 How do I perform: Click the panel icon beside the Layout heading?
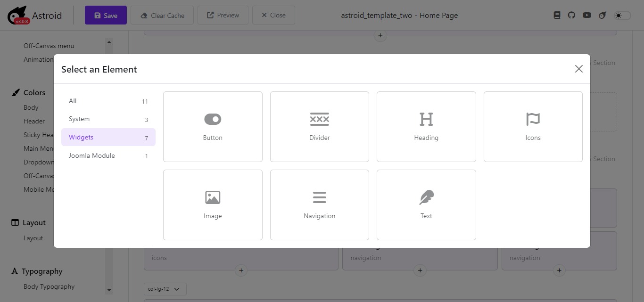15,222
